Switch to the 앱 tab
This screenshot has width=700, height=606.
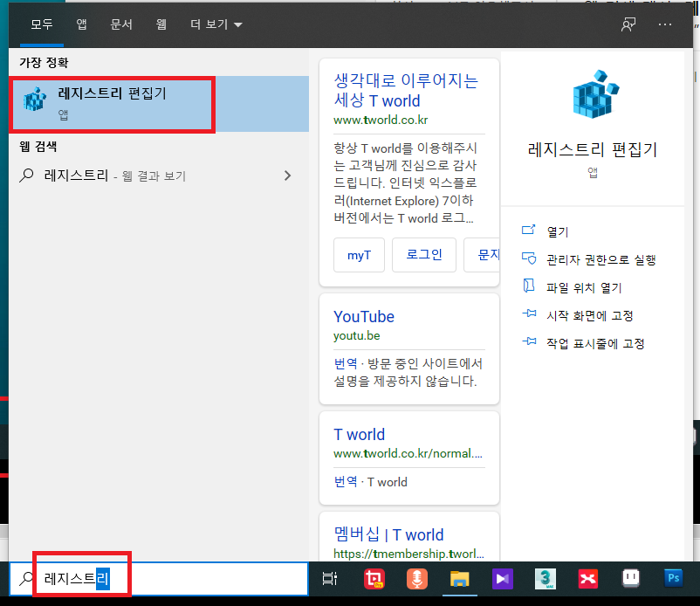(81, 24)
